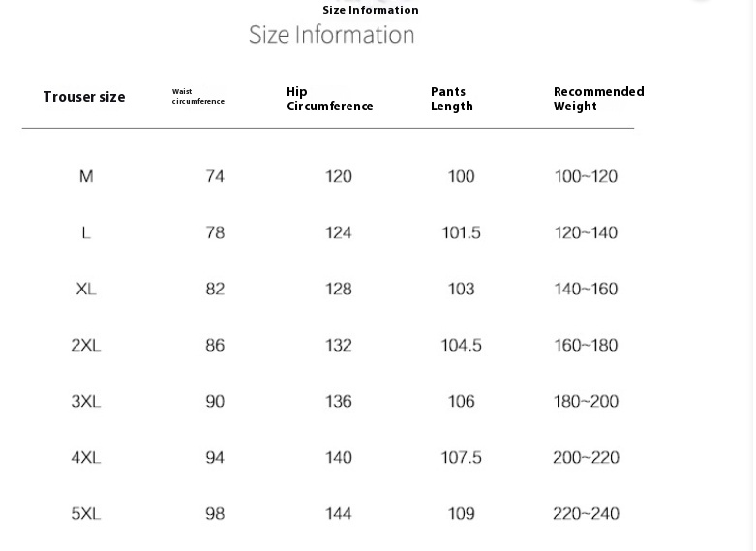The height and width of the screenshot is (551, 756).
Task: Select the Pants Length column header
Action: 452,99
